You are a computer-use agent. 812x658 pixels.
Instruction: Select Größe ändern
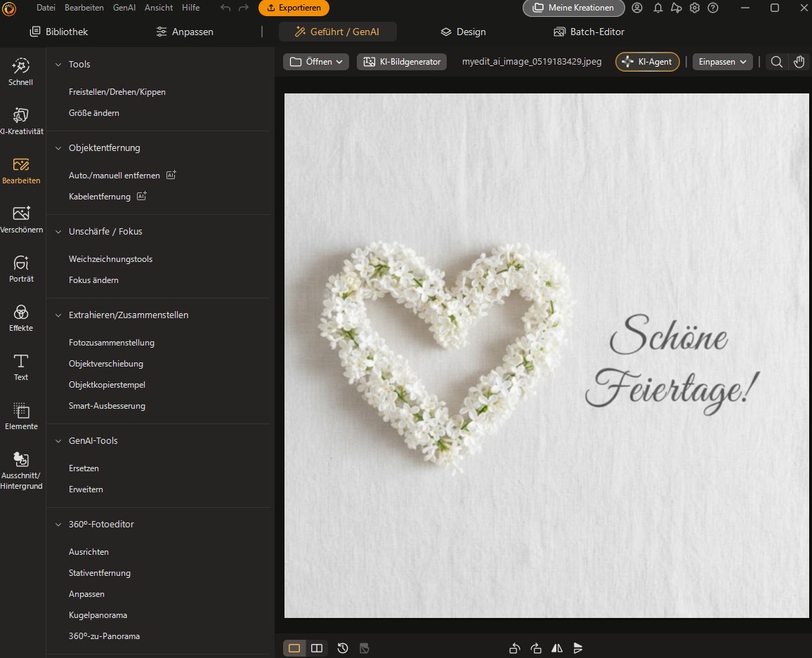tap(93, 113)
